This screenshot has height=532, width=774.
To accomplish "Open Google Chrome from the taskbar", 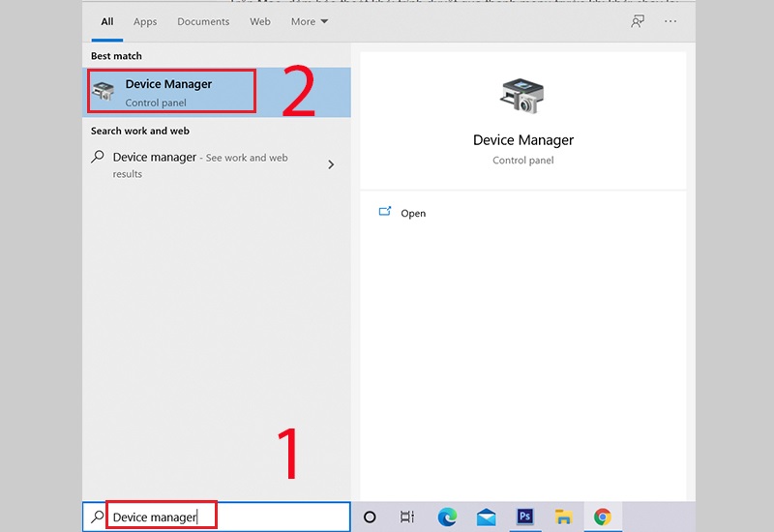I will pyautogui.click(x=602, y=517).
